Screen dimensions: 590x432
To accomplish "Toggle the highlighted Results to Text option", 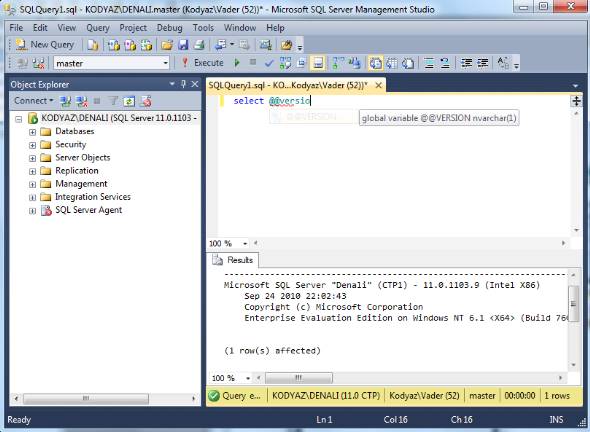I will 375,63.
